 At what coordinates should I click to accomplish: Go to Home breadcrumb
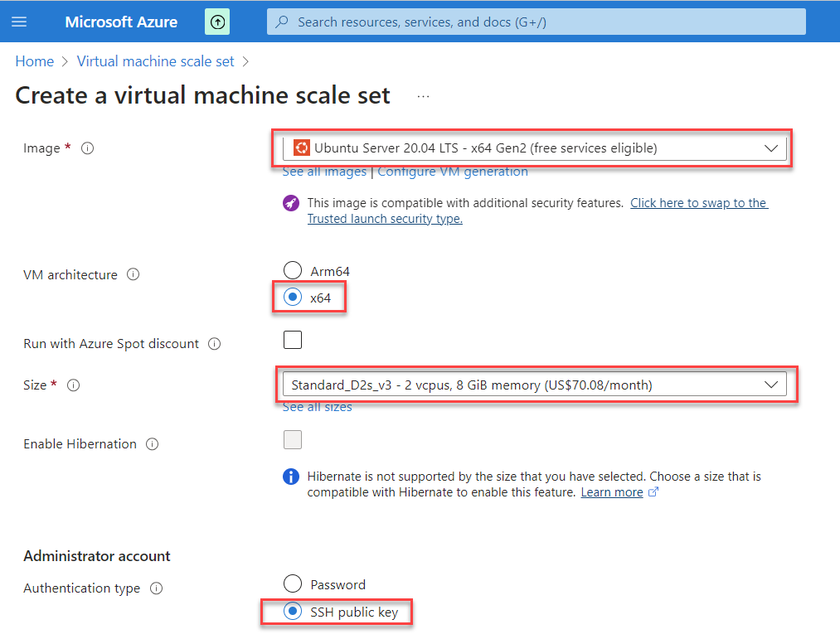tap(35, 61)
